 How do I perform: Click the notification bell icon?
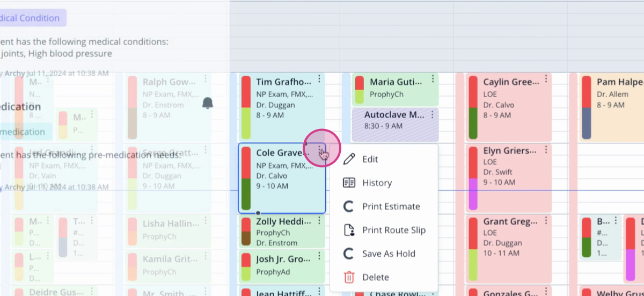tap(208, 103)
